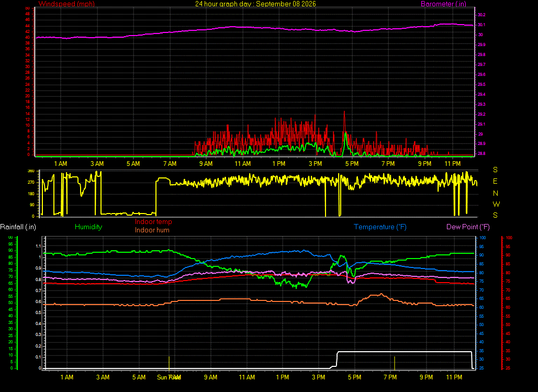Click the "Windspeed (mph)" title label
The image size is (538, 392).
(x=66, y=4)
